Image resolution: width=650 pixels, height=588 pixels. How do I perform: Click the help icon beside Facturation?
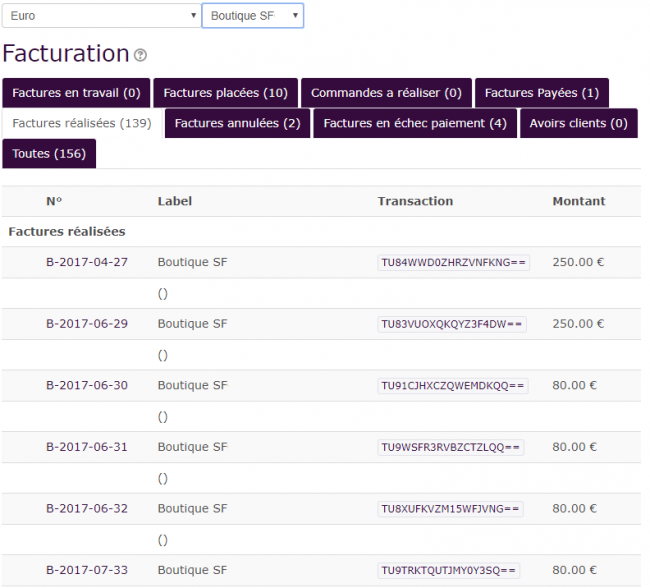point(140,56)
